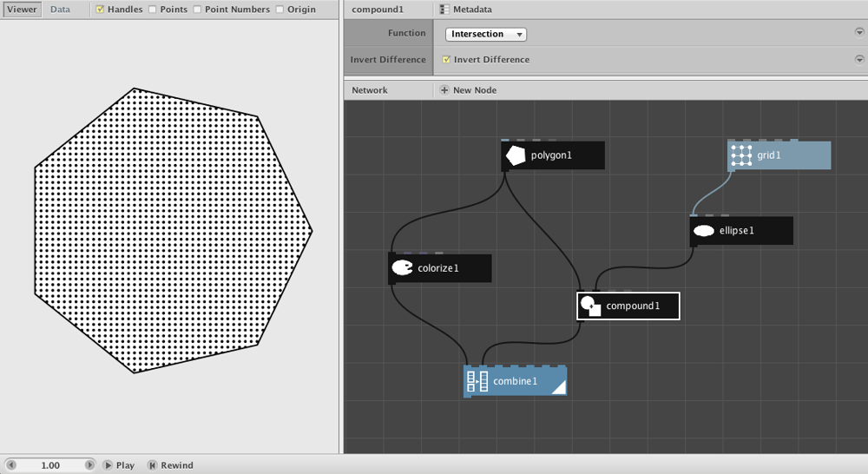Enable the Points checkbox

[152, 10]
